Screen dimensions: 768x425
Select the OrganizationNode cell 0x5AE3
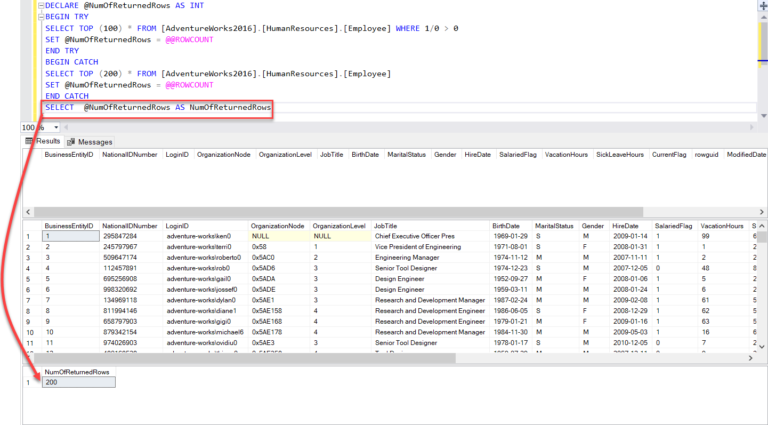(x=279, y=343)
